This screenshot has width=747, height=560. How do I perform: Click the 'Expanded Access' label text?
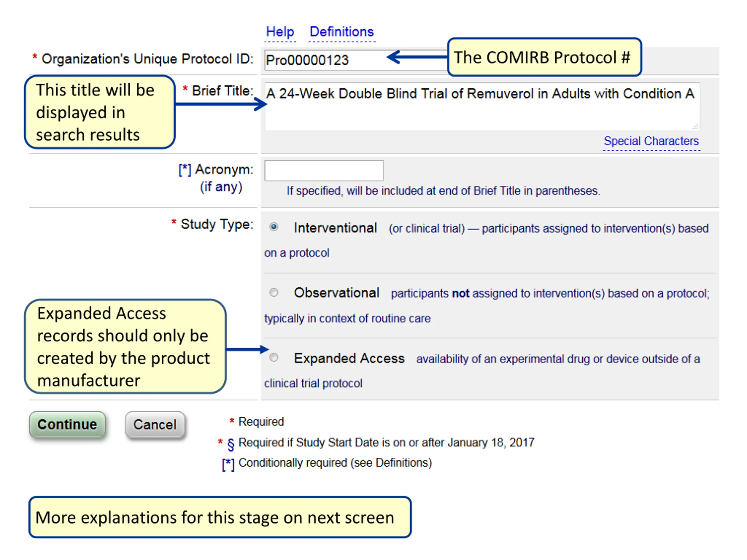pyautogui.click(x=349, y=358)
